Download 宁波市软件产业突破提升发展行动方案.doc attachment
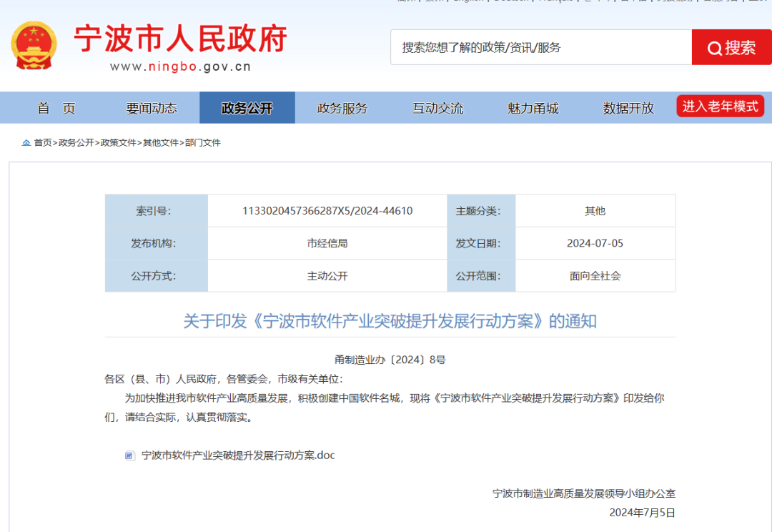Image resolution: width=772 pixels, height=532 pixels. point(238,455)
